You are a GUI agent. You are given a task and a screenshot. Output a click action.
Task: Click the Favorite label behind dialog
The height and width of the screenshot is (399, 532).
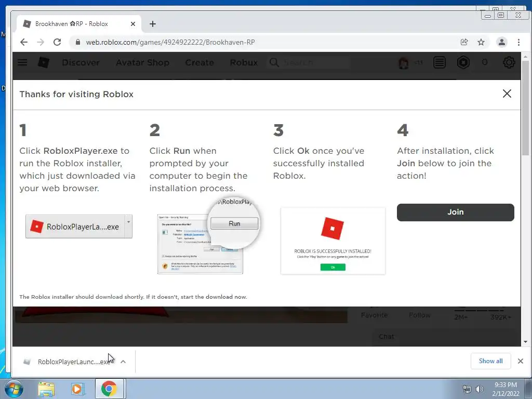pos(374,315)
